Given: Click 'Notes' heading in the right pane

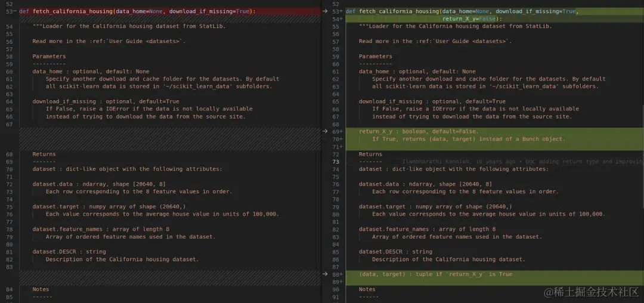Looking at the screenshot, I should 367,289.
